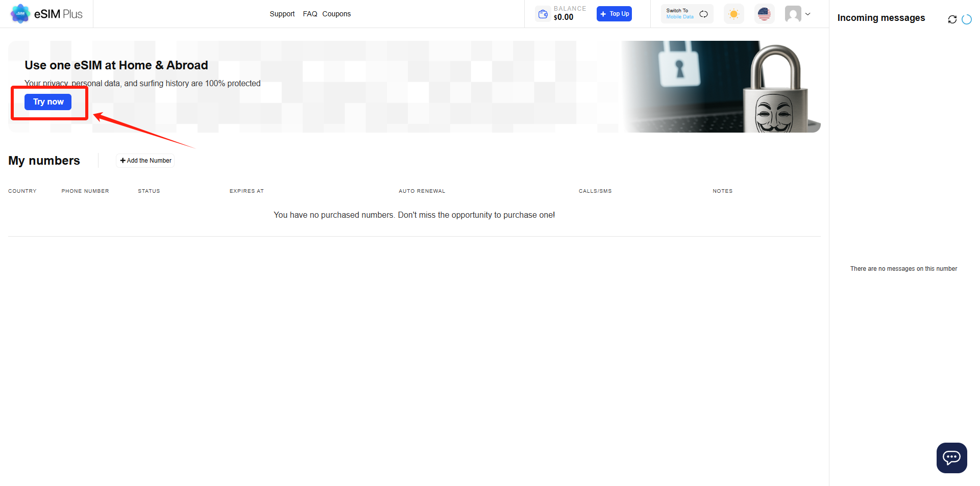The height and width of the screenshot is (486, 980).
Task: Open the Coupons page
Action: pos(336,14)
